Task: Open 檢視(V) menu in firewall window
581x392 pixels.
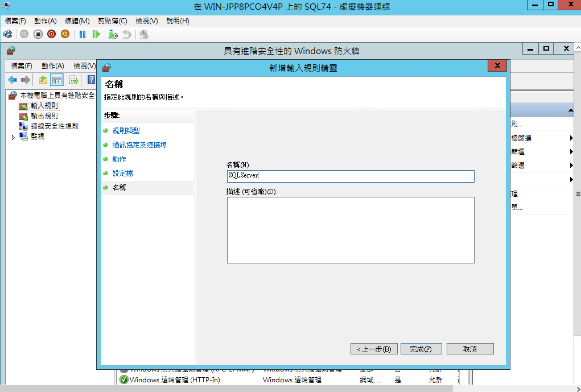Action: point(84,66)
